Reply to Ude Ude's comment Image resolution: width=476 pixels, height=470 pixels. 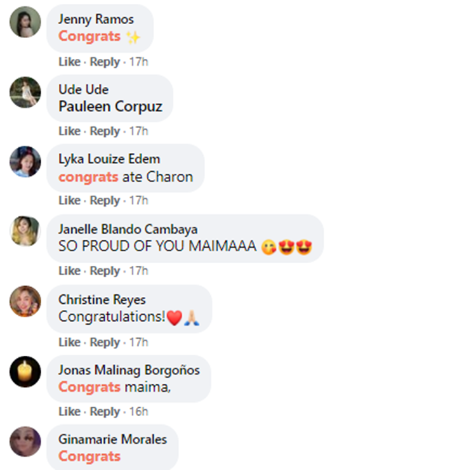[105, 131]
